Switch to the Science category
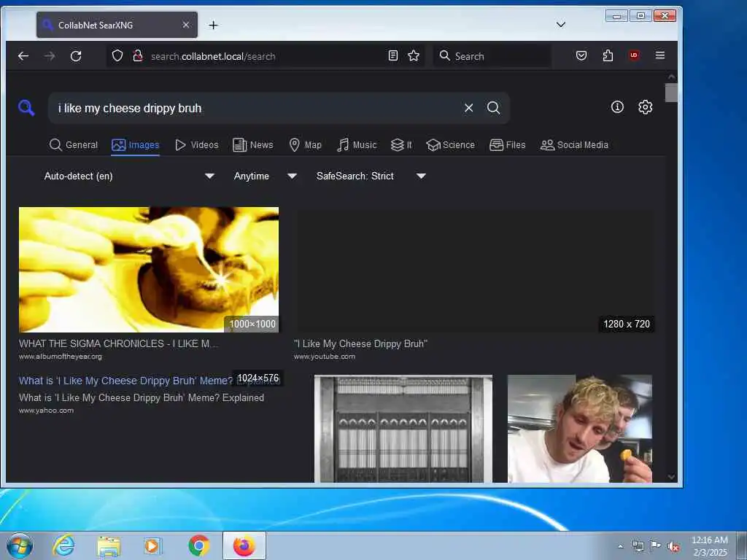This screenshot has height=560, width=747. [x=450, y=145]
